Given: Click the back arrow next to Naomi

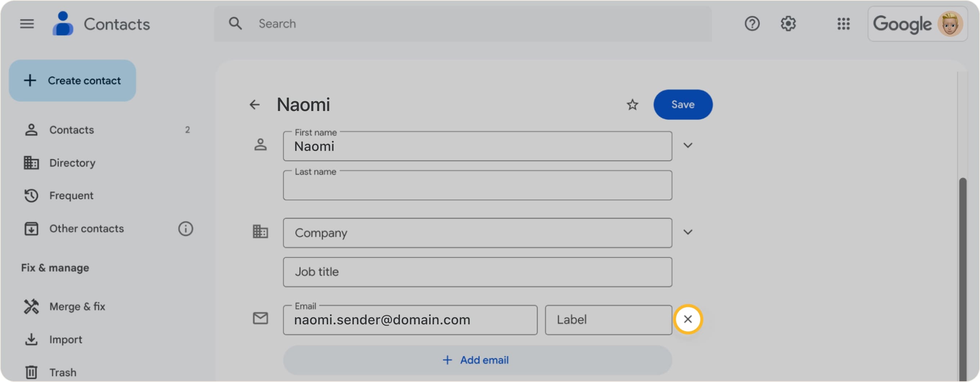Looking at the screenshot, I should coord(254,105).
